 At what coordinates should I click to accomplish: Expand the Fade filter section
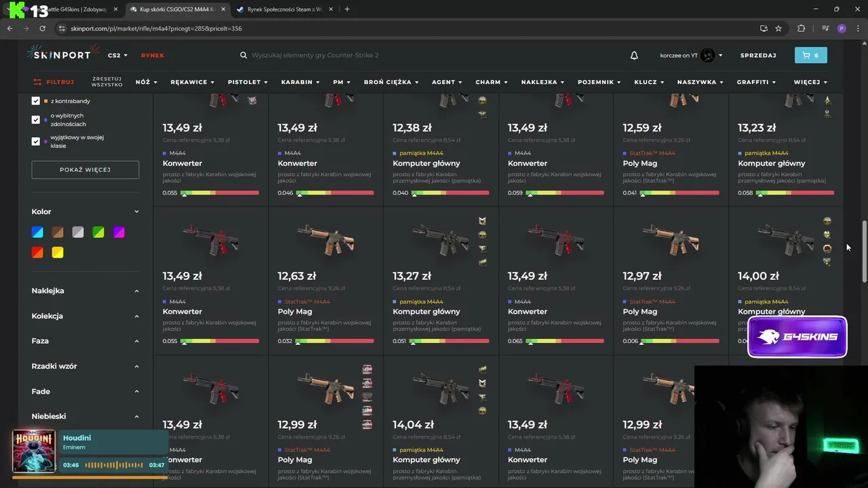click(x=136, y=391)
